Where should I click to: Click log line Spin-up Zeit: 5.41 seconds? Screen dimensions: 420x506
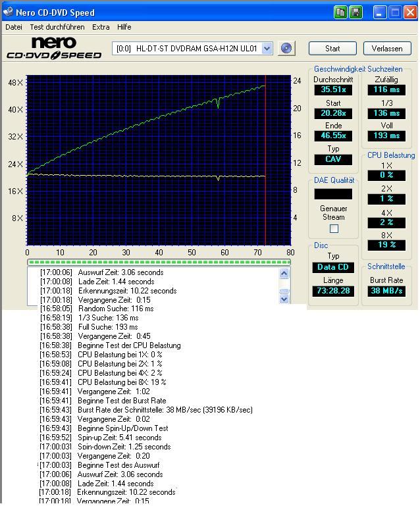[x=101, y=438]
